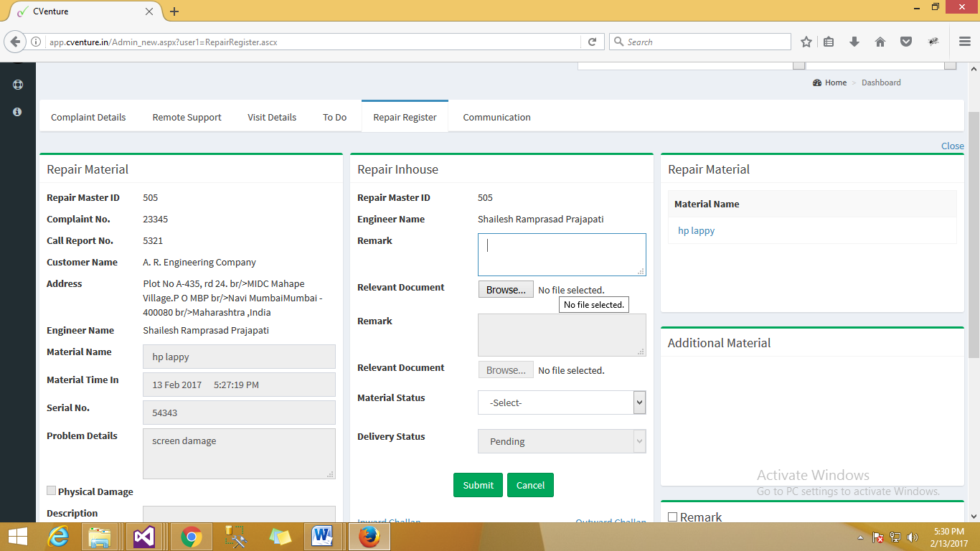Switch to Google Chrome in taskbar
Viewport: 980px width, 551px height.
190,537
